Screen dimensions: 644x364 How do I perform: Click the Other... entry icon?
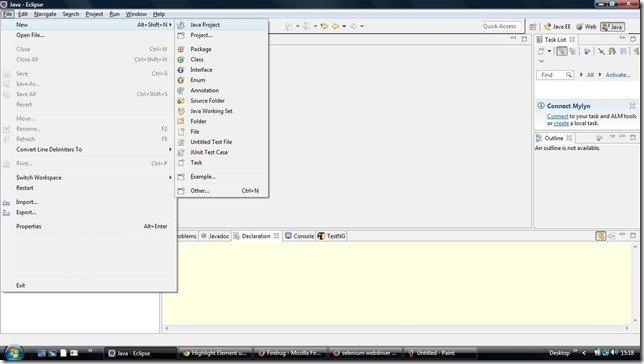click(181, 191)
